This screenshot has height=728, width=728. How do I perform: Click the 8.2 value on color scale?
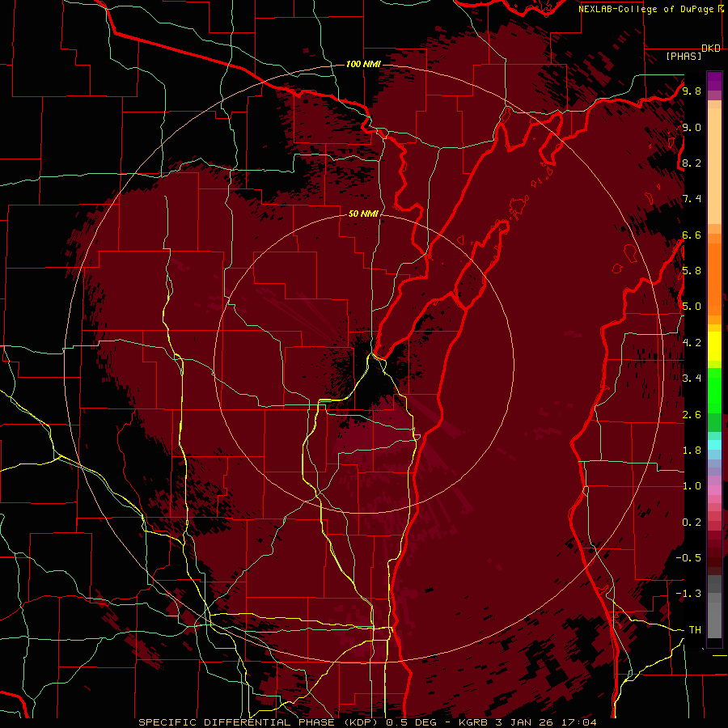[x=692, y=163]
